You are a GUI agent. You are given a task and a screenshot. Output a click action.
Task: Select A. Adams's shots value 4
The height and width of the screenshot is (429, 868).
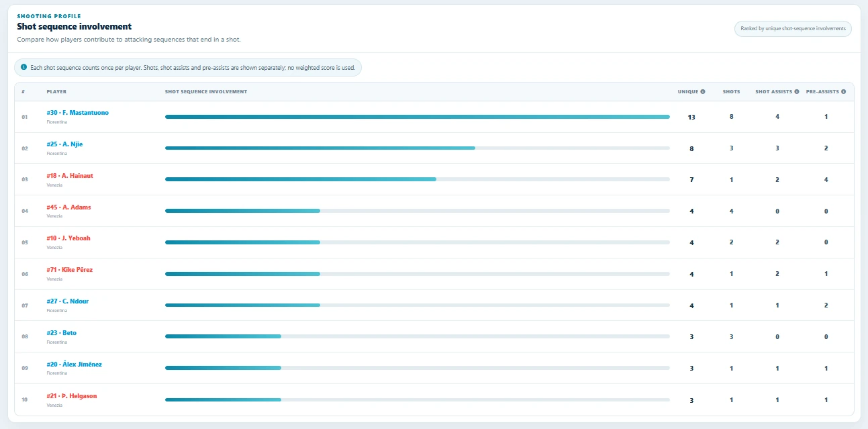[731, 211]
